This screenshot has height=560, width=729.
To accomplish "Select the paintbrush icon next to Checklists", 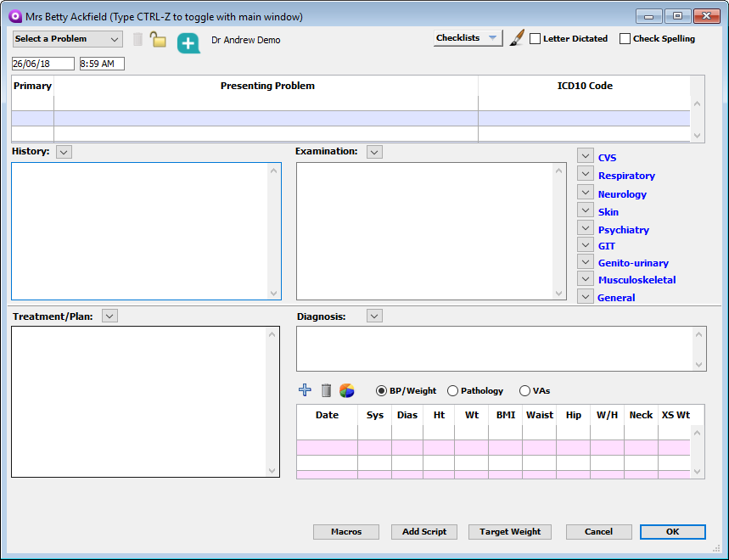I will pyautogui.click(x=517, y=37).
